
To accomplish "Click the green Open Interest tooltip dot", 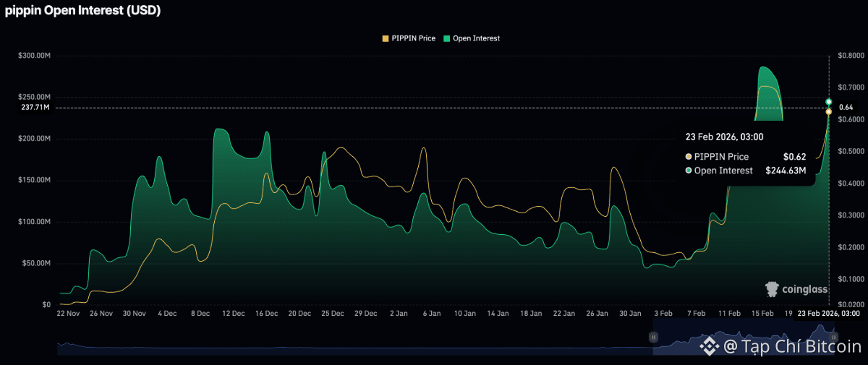I will [688, 171].
